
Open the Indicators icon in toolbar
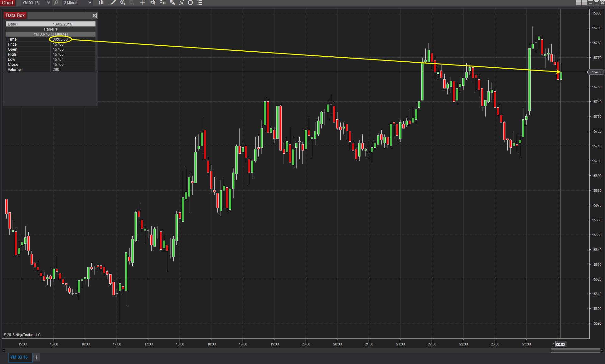(x=172, y=3)
